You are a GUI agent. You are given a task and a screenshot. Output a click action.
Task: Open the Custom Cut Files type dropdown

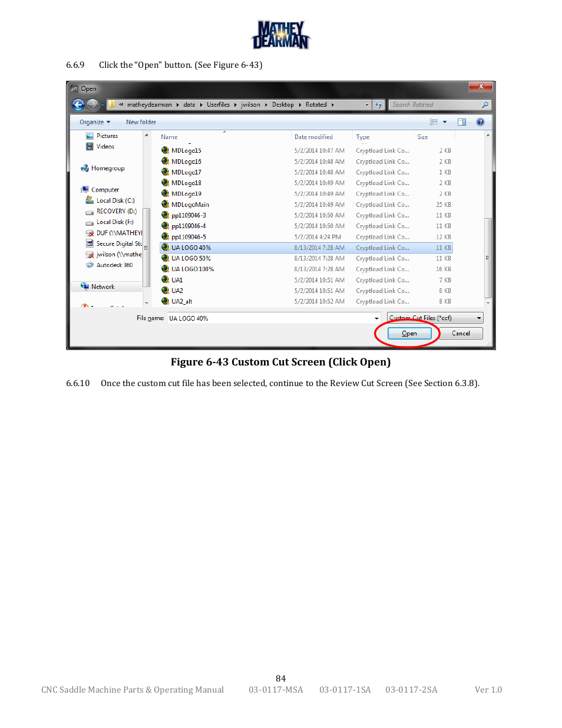click(435, 318)
